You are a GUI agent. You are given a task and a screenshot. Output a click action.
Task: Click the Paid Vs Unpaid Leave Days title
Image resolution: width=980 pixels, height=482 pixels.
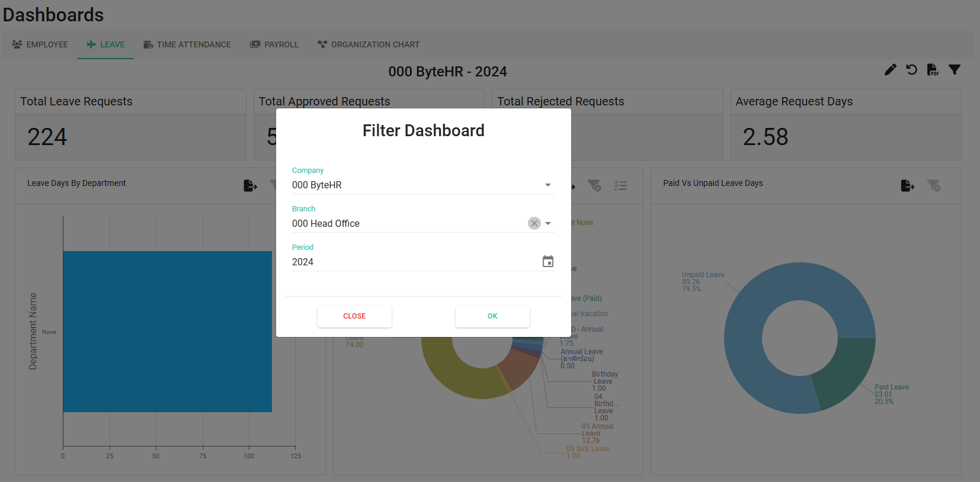[713, 183]
